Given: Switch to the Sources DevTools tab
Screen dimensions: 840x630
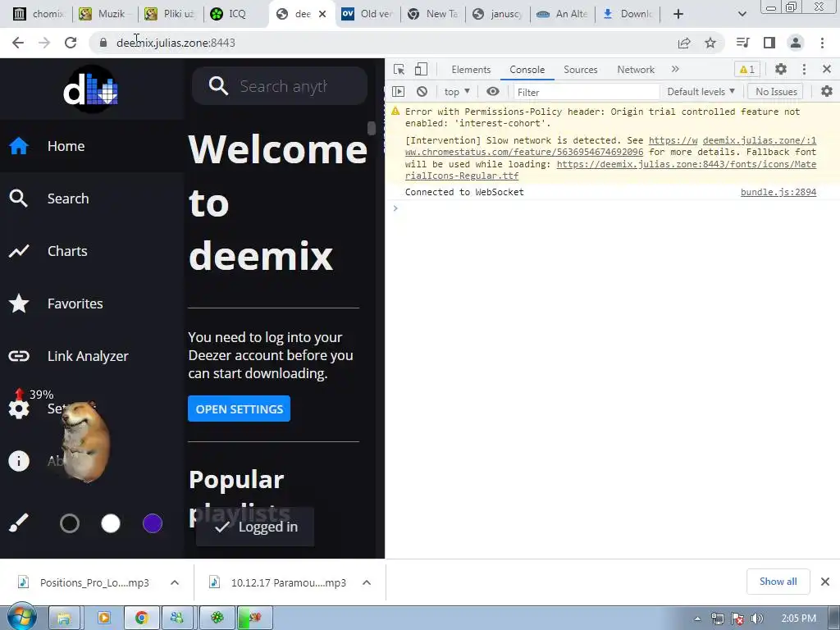Looking at the screenshot, I should click(x=580, y=70).
